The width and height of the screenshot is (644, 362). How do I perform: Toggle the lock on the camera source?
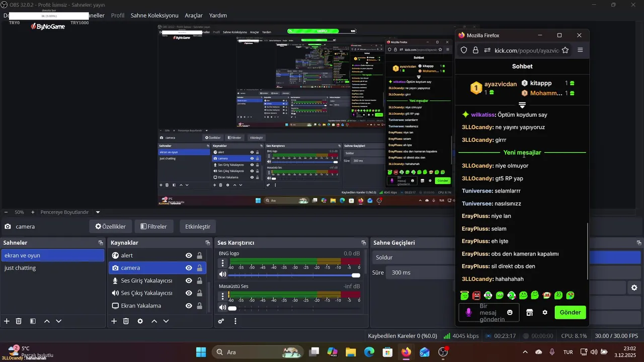coord(199,268)
